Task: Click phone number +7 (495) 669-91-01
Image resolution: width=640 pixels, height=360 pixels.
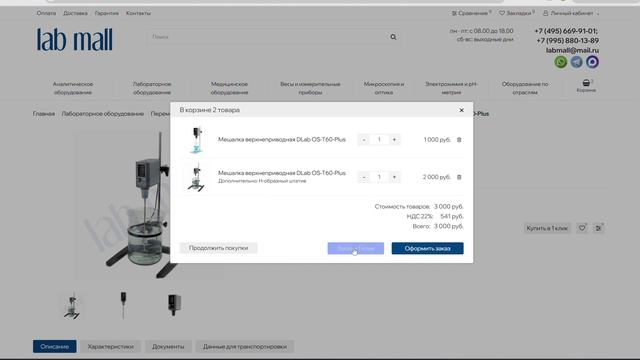Action: tap(566, 31)
